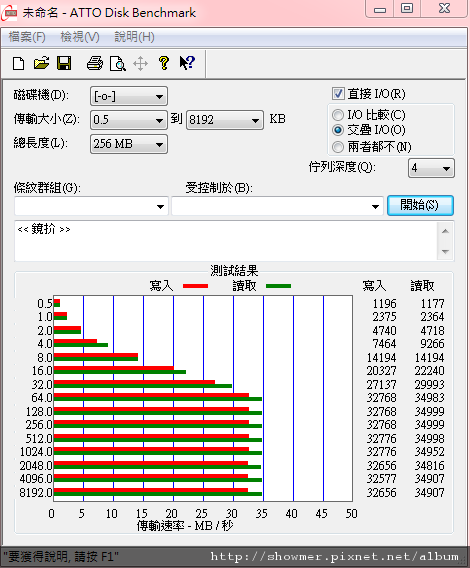Activate context help pointer icon
This screenshot has width=470, height=568.
pyautogui.click(x=187, y=63)
